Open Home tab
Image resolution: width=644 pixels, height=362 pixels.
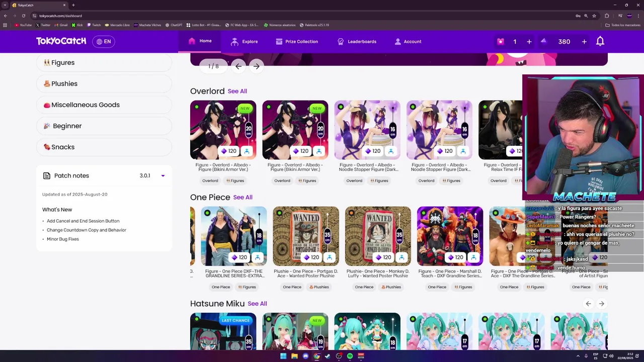point(200,41)
